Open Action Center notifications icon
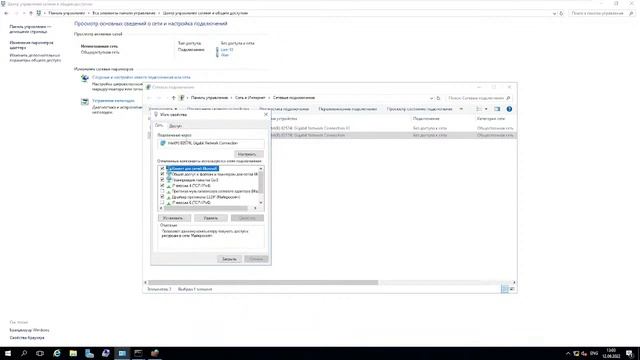This screenshot has height=360, width=640. 630,353
